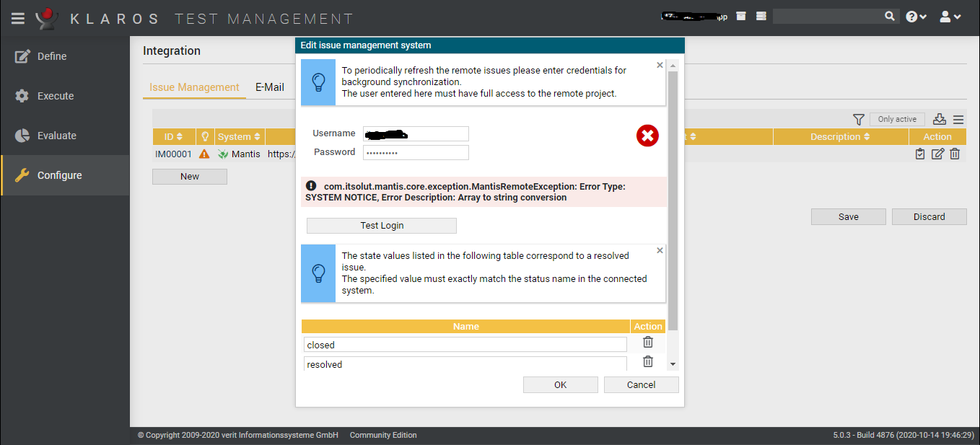The height and width of the screenshot is (445, 980).
Task: Open the table column options menu
Action: (958, 120)
